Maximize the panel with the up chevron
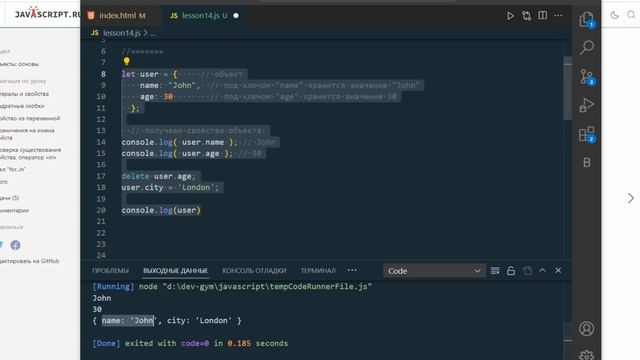The height and width of the screenshot is (360, 640). click(x=542, y=270)
